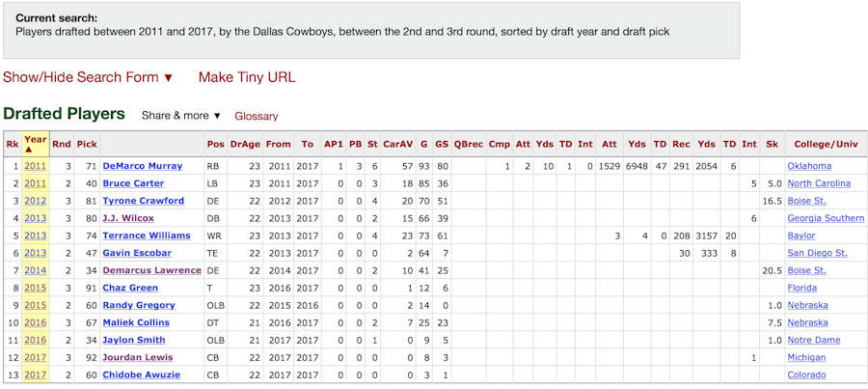Sort table by the Year column header
The width and height of the screenshot is (868, 389).
click(x=36, y=143)
